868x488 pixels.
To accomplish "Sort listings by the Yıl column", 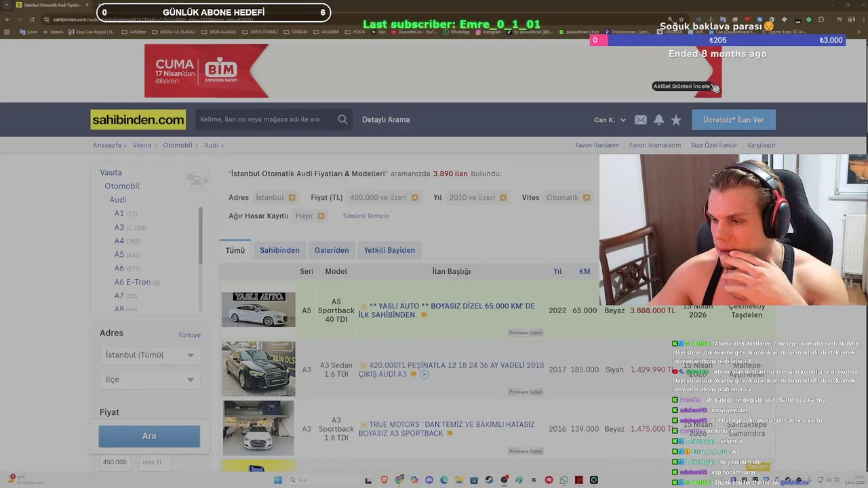I will pyautogui.click(x=557, y=271).
